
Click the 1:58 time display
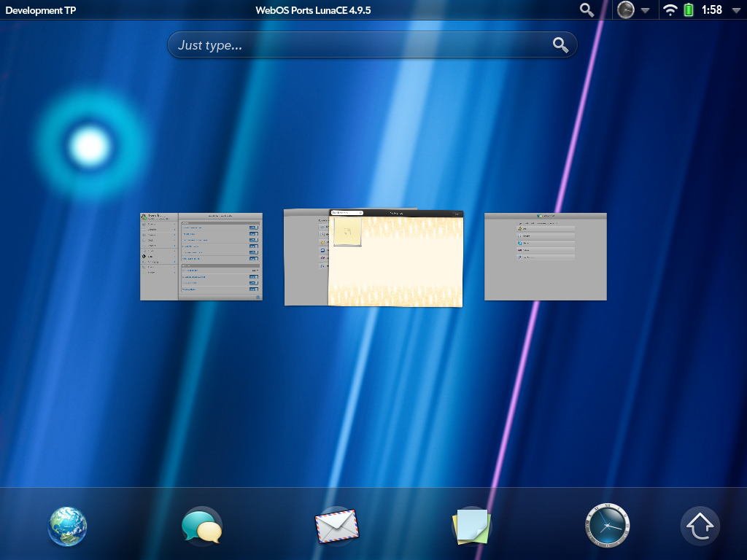click(x=711, y=10)
